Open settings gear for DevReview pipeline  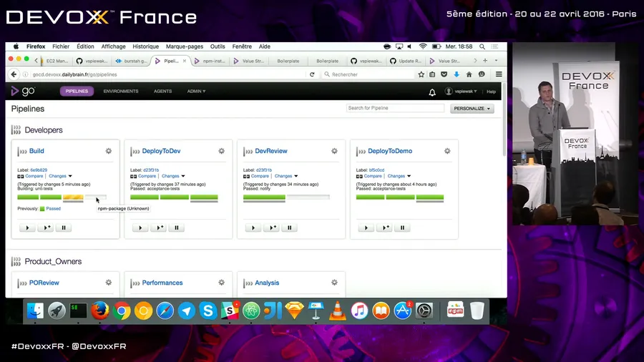click(x=334, y=151)
